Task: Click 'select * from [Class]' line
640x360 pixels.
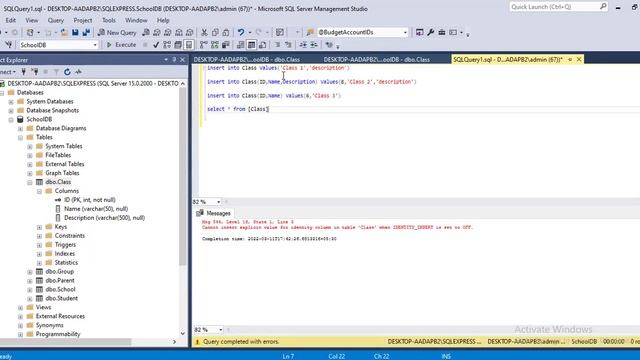Action: point(238,109)
